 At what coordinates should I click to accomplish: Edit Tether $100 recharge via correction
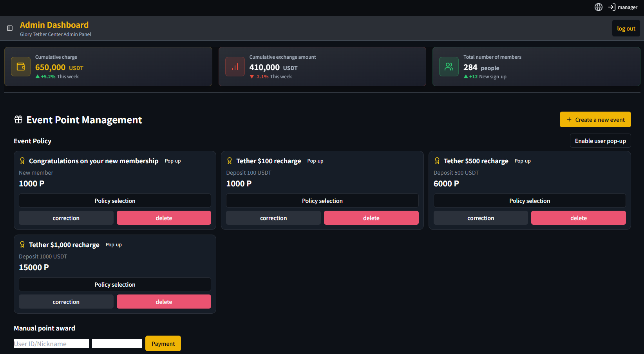click(x=273, y=218)
